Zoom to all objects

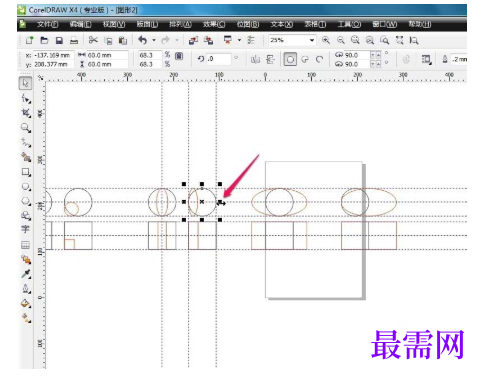pos(370,40)
